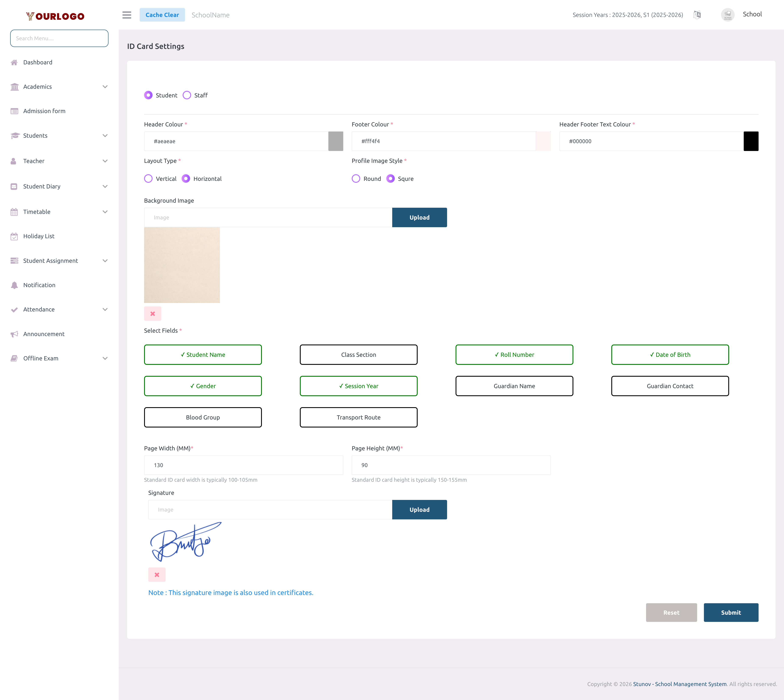Select the Holiday List calendar icon
The image size is (784, 700).
coord(14,236)
